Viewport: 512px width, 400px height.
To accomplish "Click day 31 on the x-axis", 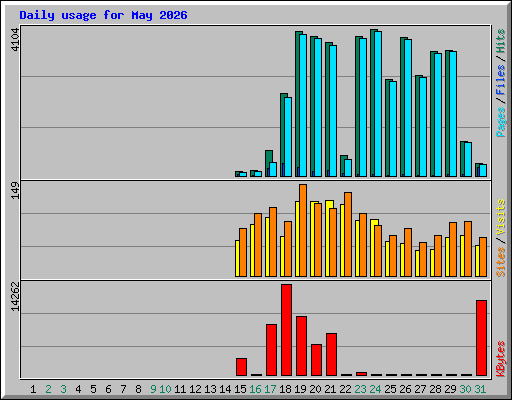I will 480,389.
